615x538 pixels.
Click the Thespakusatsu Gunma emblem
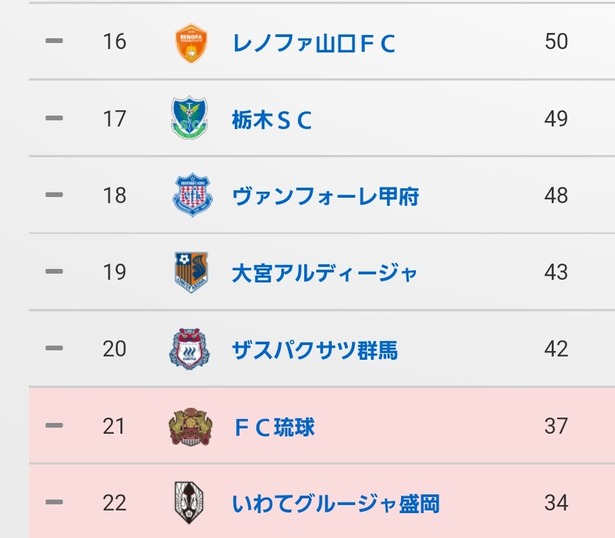pos(189,349)
